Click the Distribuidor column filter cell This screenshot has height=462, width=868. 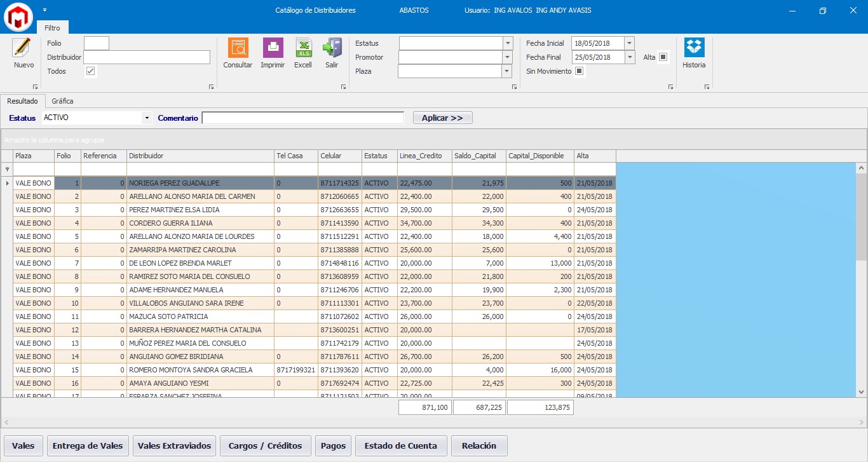tap(200, 169)
